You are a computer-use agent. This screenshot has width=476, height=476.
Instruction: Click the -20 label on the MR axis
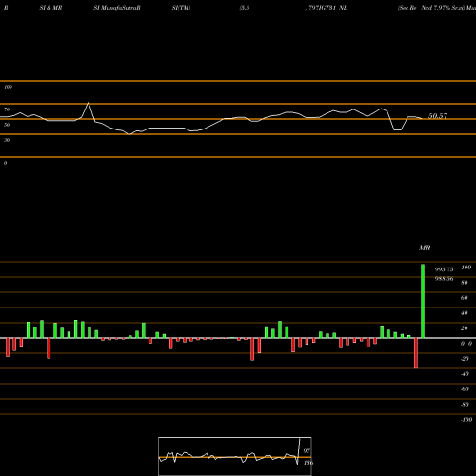coord(465,359)
